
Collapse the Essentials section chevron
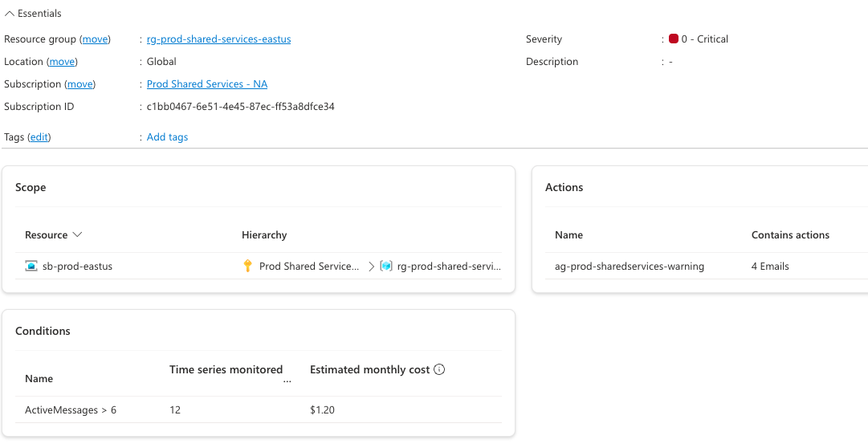(10, 14)
